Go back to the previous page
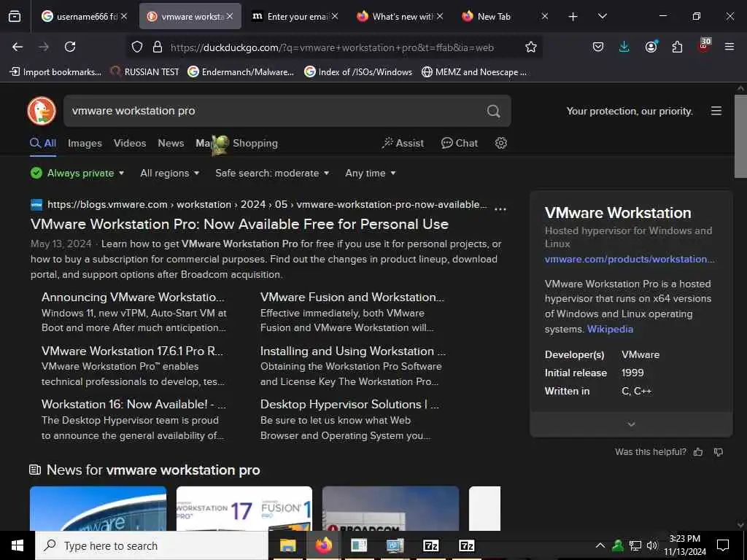Viewport: 747px width, 560px height. coord(18,47)
